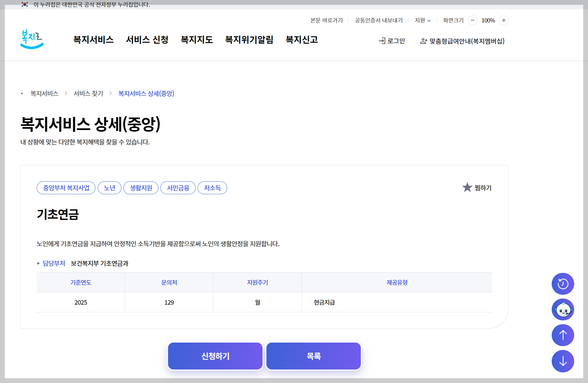Click the 로그인 login icon
Viewport: 588px width, 383px height.
(x=382, y=41)
